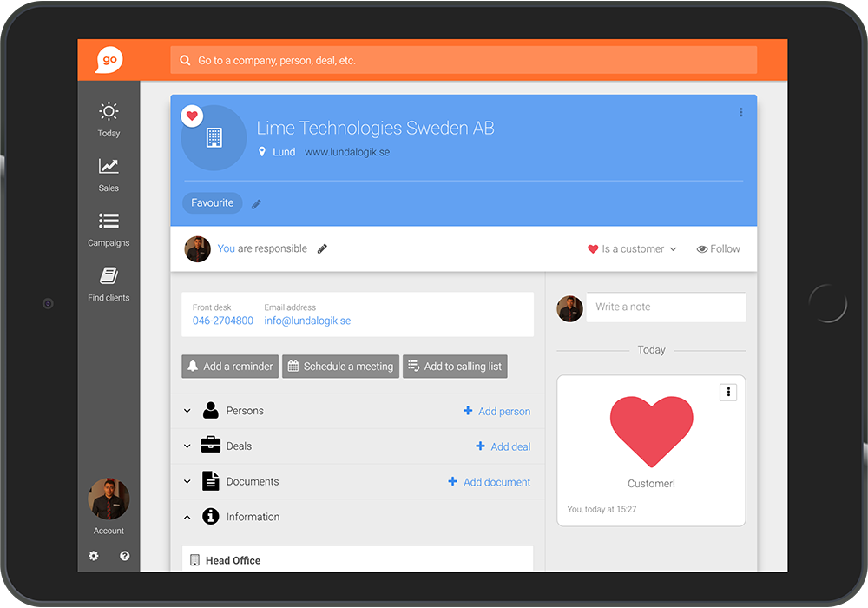Click Add document link
Image resolution: width=868 pixels, height=608 pixels.
pos(496,482)
